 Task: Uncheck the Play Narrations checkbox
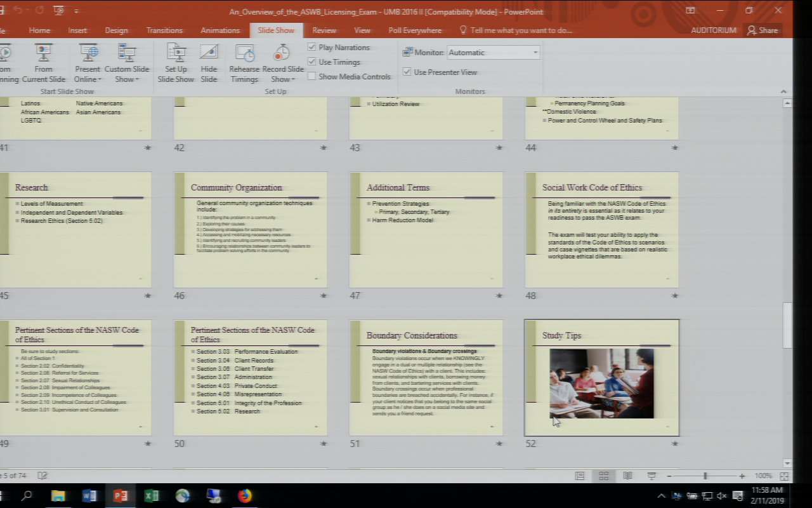coord(311,47)
